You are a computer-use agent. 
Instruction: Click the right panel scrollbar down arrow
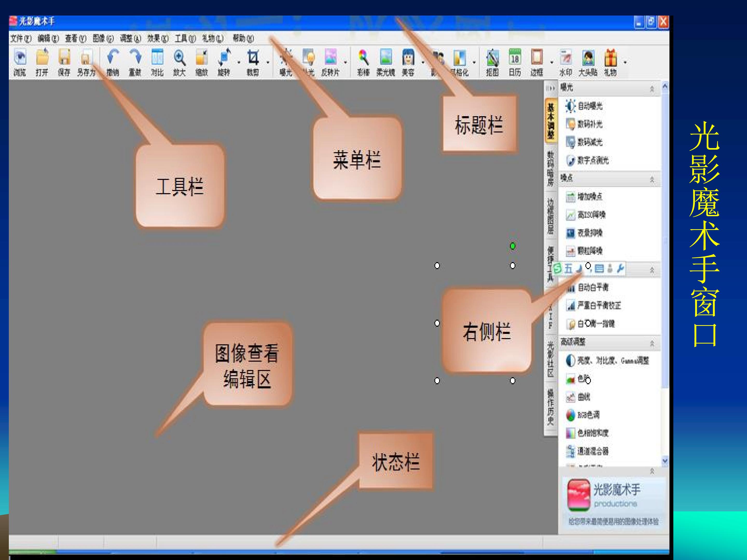665,461
